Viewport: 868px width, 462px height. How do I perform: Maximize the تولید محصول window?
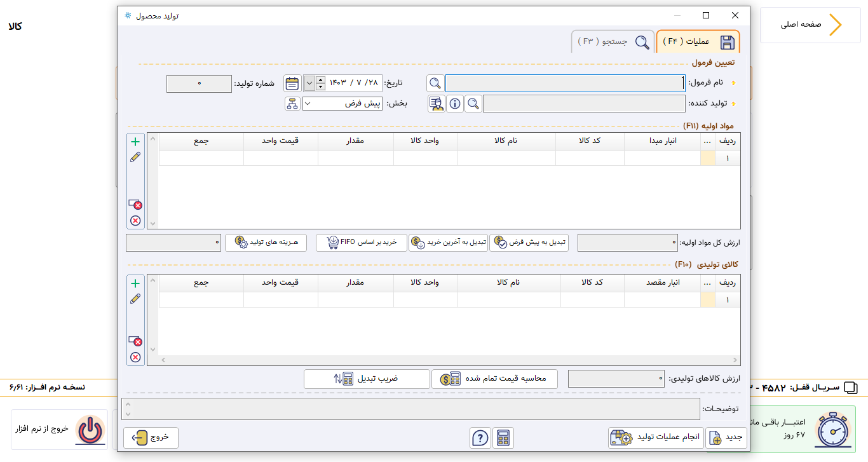coord(705,15)
